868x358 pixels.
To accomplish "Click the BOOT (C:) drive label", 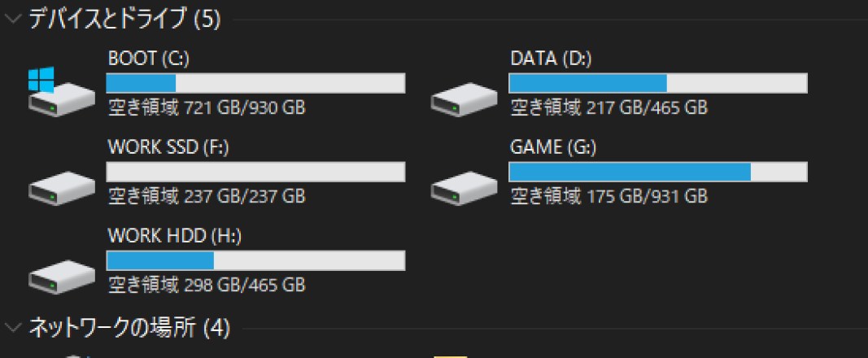I will click(x=149, y=59).
